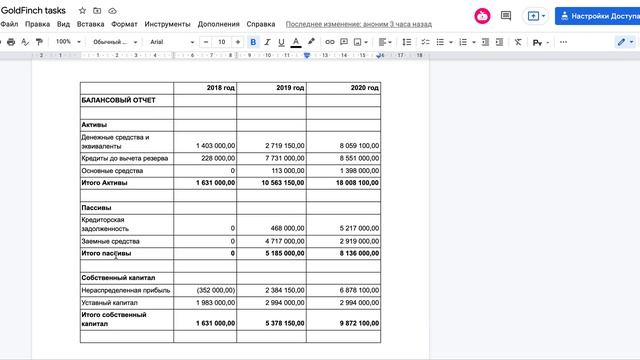The image size is (640, 360).
Task: Open the Файл menu
Action: pyautogui.click(x=9, y=24)
